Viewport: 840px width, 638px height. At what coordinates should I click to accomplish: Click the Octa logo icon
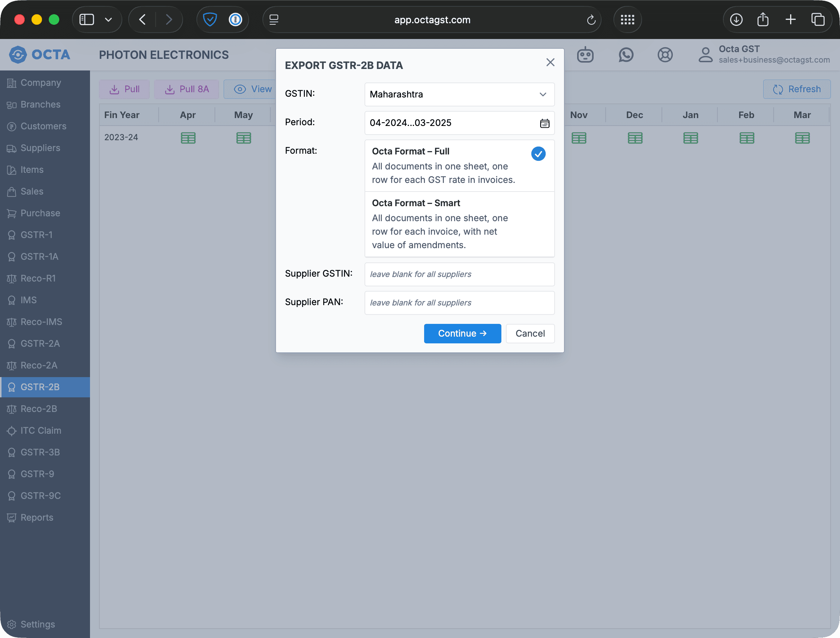(18, 55)
